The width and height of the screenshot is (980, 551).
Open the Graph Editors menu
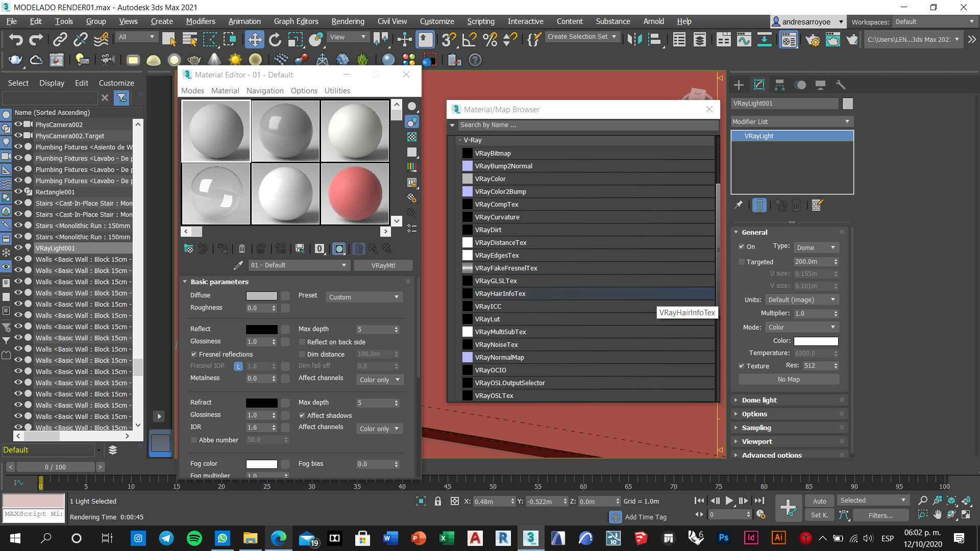click(x=296, y=21)
